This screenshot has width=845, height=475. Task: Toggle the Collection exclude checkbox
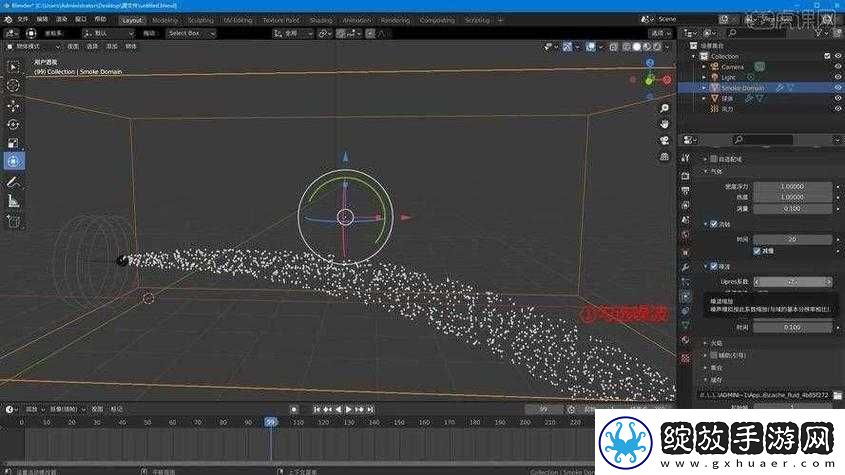(x=827, y=56)
